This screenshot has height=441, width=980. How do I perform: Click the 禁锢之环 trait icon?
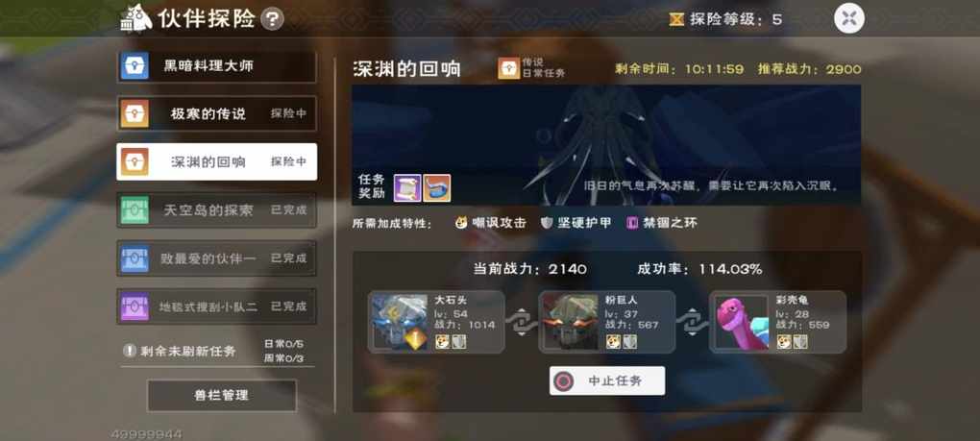tap(632, 223)
